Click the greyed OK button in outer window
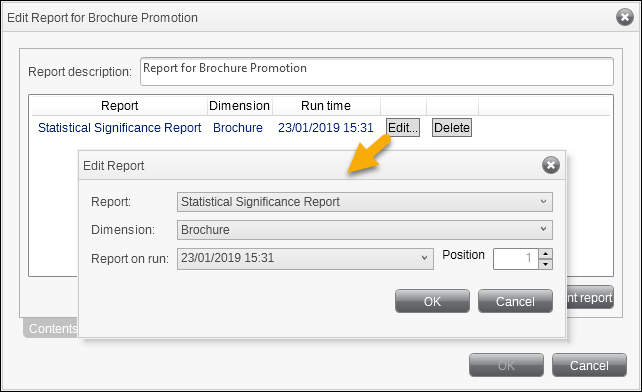 [506, 365]
